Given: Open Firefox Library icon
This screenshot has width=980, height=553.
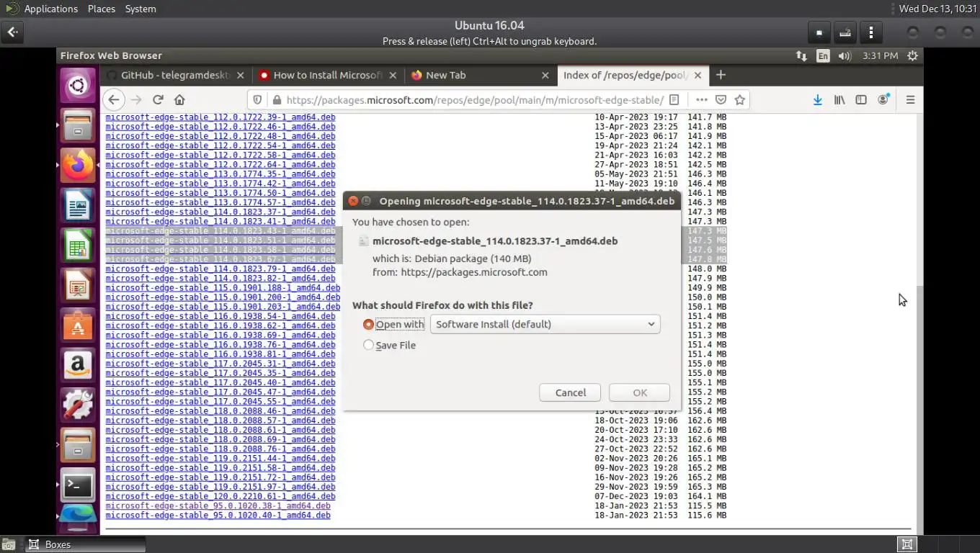Looking at the screenshot, I should 839,100.
